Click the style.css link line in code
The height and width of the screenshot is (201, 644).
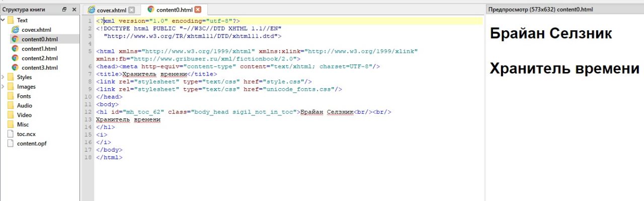click(x=204, y=82)
